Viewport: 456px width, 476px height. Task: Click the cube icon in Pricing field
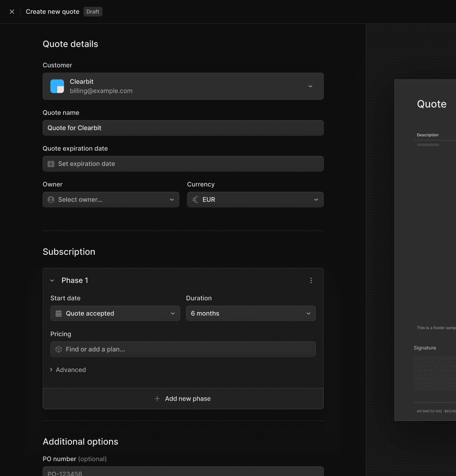[x=59, y=349]
